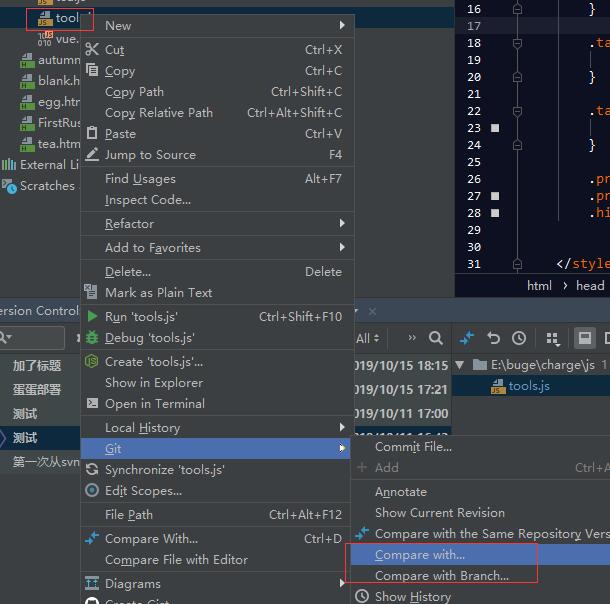610x604 pixels.
Task: Choose Compare File with Editor
Action: (217, 559)
